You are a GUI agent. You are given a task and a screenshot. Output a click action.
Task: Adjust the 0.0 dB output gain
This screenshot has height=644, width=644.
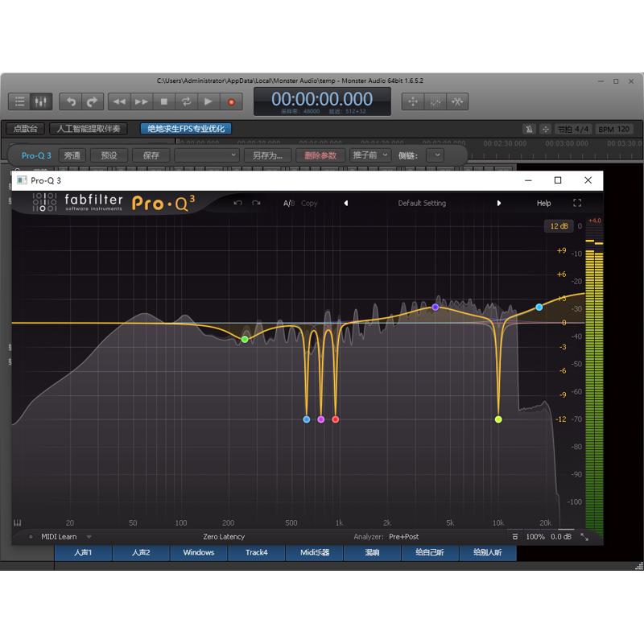point(561,536)
